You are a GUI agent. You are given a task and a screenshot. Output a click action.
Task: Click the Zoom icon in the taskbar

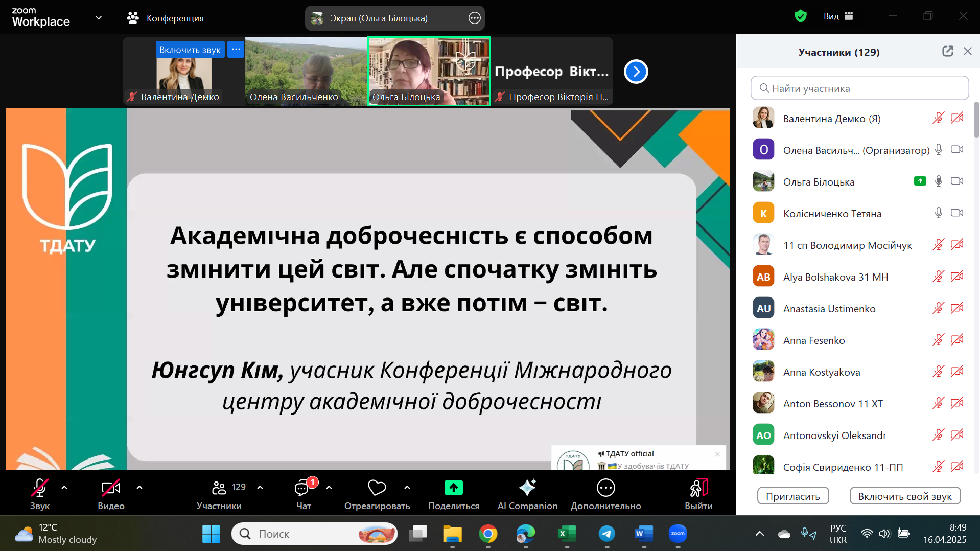tap(678, 534)
